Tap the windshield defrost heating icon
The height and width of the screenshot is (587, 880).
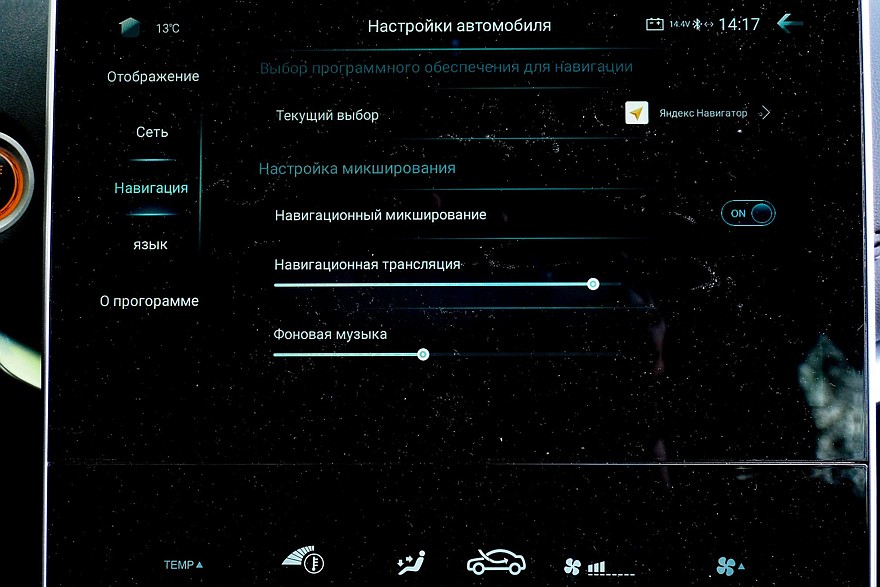(304, 560)
